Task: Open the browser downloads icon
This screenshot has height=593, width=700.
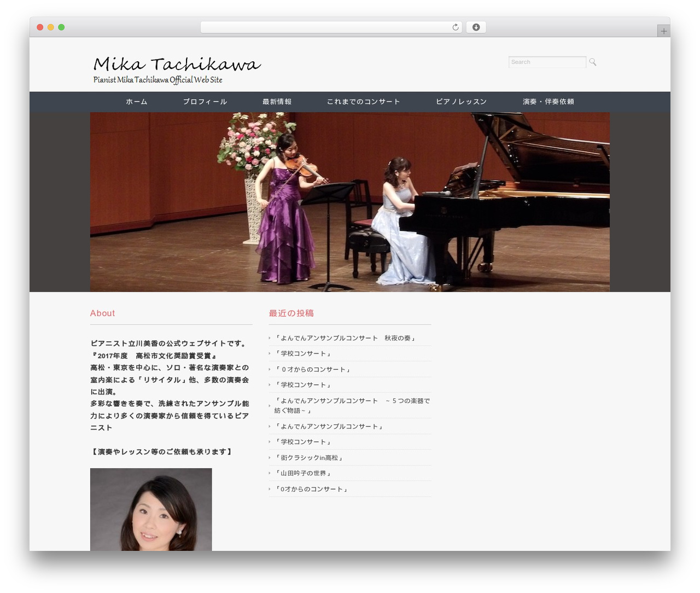Action: point(476,27)
